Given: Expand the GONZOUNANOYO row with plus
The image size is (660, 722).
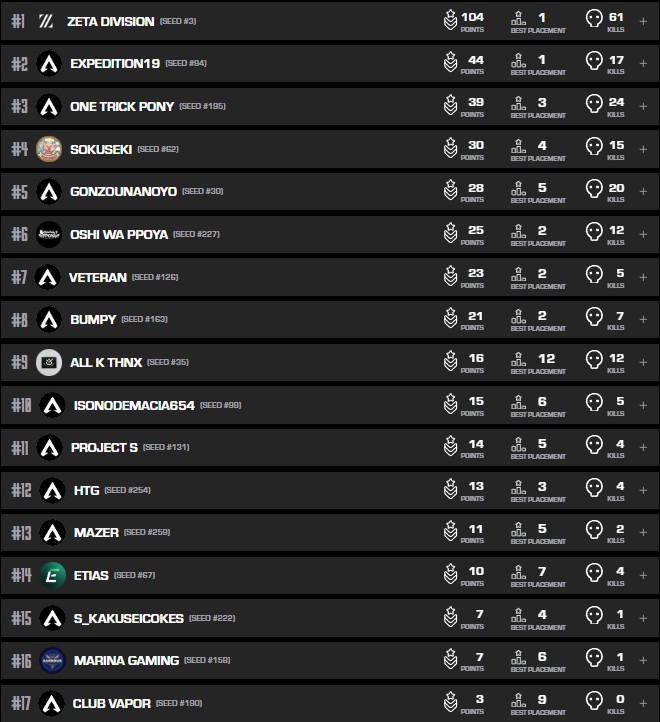Looking at the screenshot, I should coord(643,191).
